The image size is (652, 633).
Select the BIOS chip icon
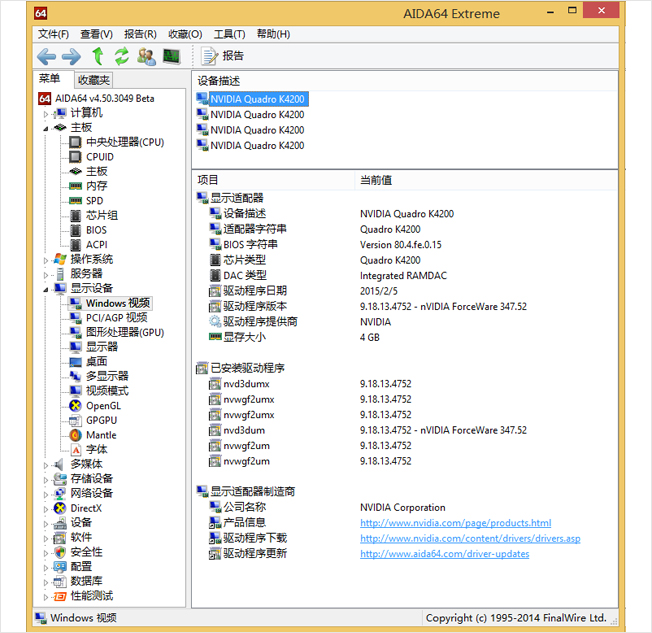[75, 230]
